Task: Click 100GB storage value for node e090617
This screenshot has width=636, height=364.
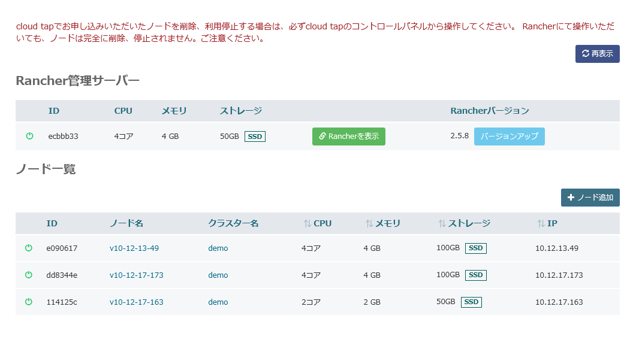Action: point(448,248)
